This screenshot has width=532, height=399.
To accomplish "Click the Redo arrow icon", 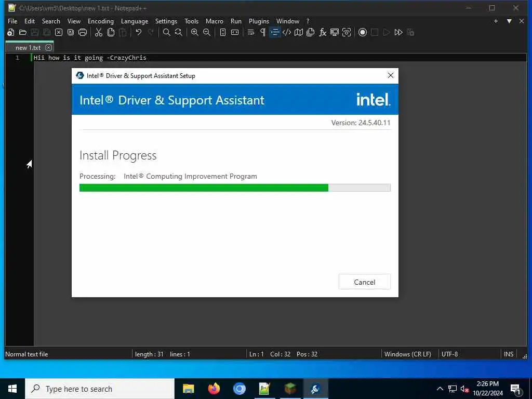I will pos(151,33).
